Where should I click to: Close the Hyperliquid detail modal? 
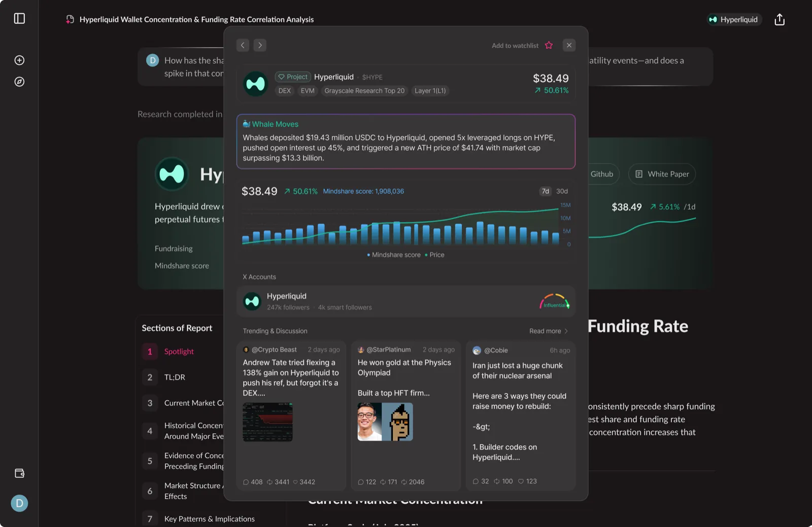tap(569, 45)
